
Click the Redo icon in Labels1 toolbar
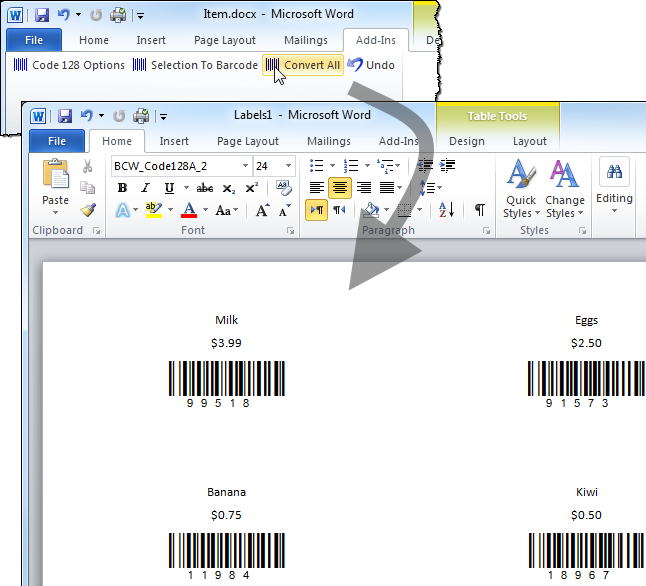pos(119,116)
